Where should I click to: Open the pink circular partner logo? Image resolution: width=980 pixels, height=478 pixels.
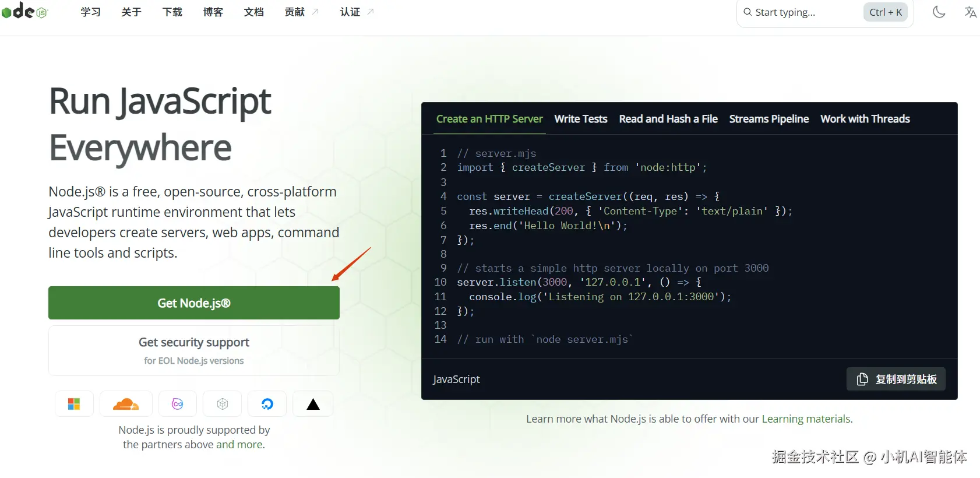178,404
